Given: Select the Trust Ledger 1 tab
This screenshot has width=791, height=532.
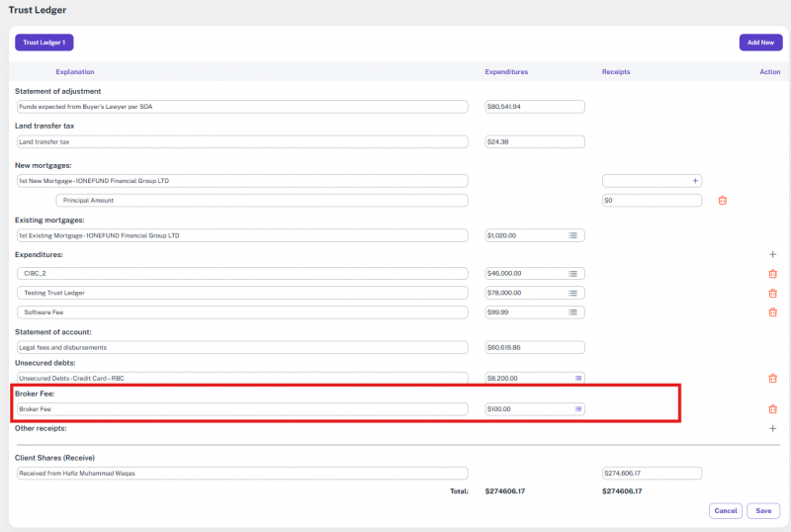Looking at the screenshot, I should (x=44, y=43).
